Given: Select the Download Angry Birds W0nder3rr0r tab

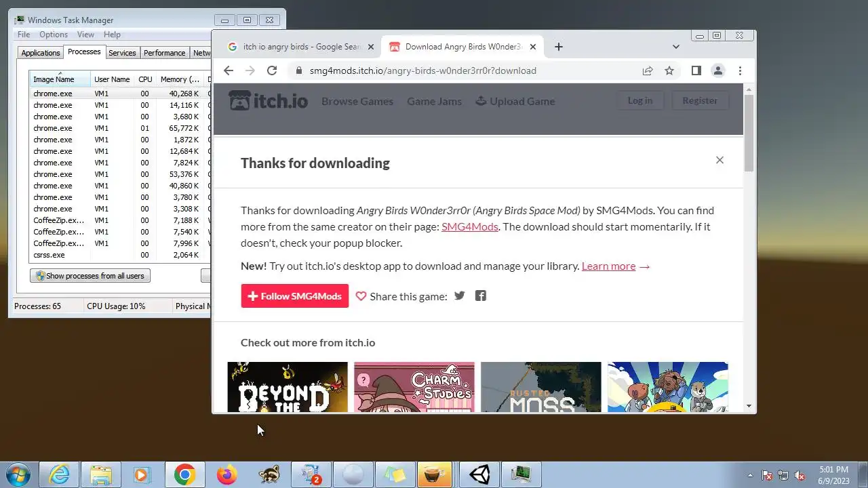Looking at the screenshot, I should (x=462, y=47).
